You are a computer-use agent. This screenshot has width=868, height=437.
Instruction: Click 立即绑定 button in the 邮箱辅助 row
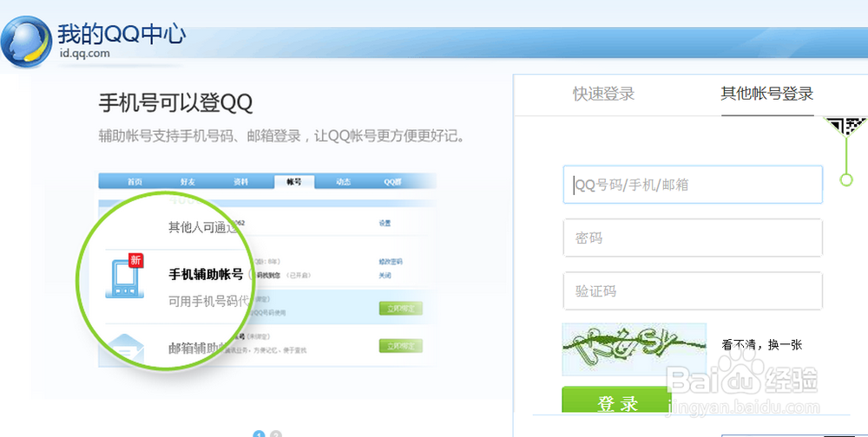tap(401, 346)
